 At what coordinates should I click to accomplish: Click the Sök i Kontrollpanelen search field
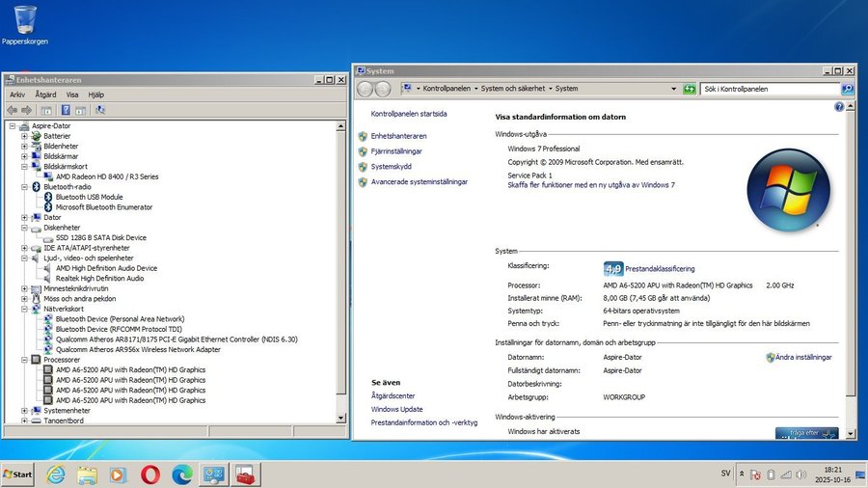[x=769, y=89]
